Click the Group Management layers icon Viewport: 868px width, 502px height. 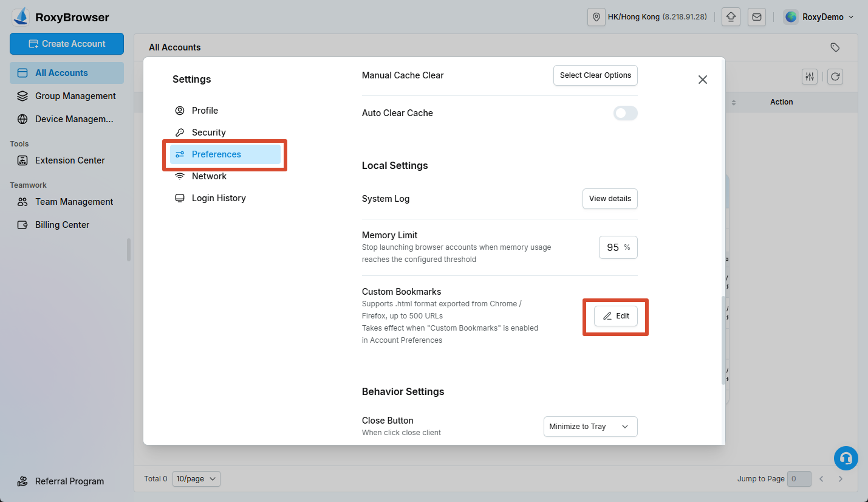click(22, 96)
